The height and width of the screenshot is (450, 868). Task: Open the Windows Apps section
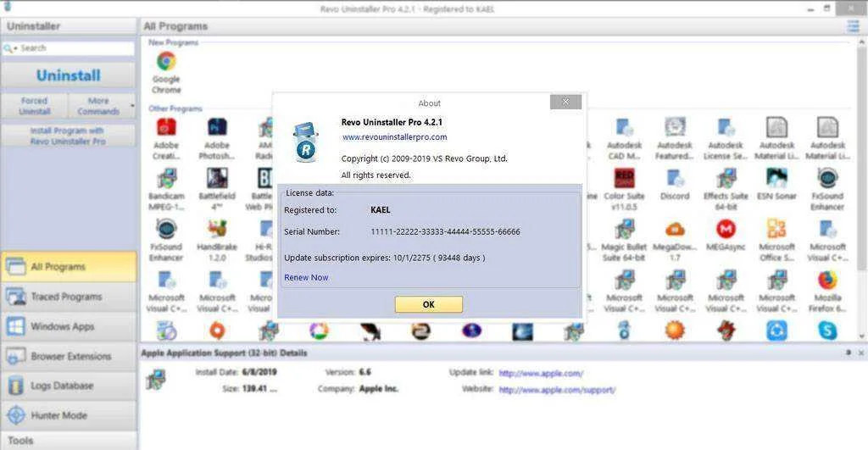(69, 326)
